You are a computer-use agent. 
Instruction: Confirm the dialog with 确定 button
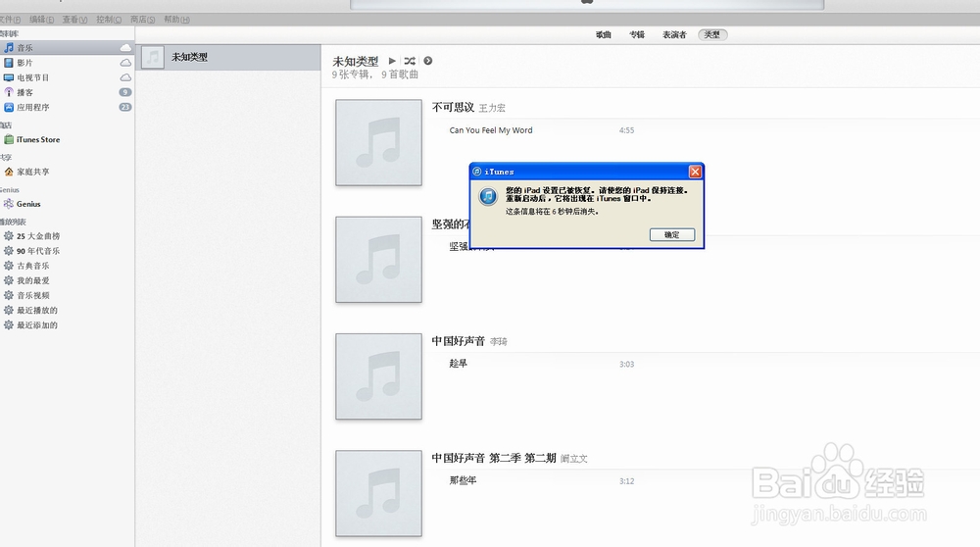[672, 234]
